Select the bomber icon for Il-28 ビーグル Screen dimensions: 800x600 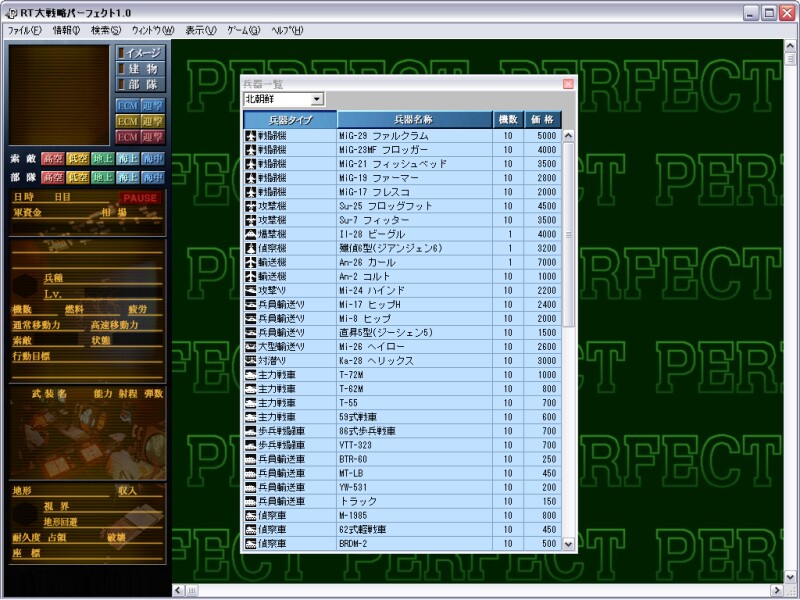click(x=251, y=233)
